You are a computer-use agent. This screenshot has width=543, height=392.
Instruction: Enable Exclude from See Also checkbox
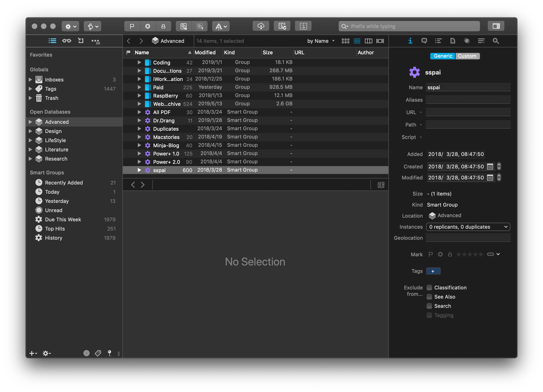(x=429, y=297)
